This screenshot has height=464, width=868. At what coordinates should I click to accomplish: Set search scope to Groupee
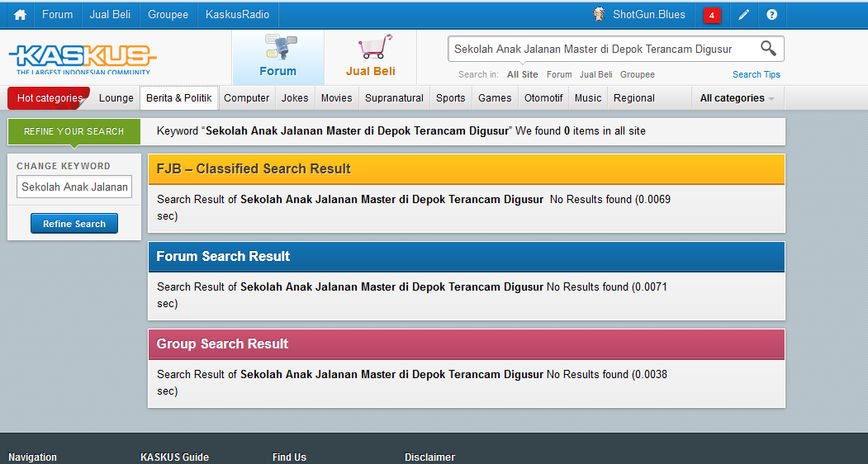click(637, 74)
